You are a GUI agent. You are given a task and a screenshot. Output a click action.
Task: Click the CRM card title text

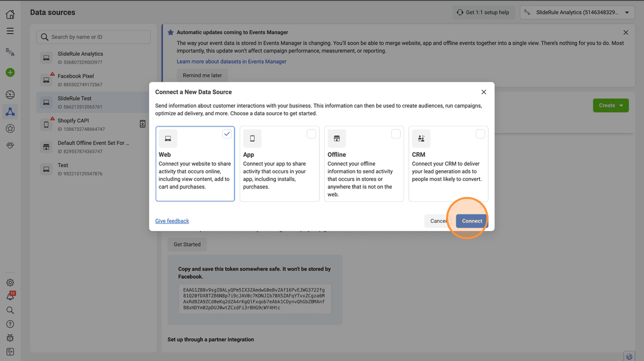[419, 155]
